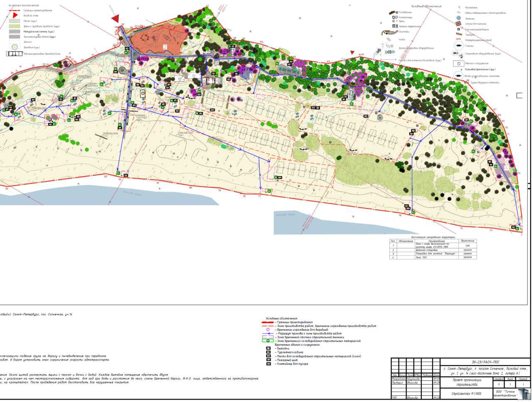Click the sand color swatch in the legend
This screenshot has width=532, height=402.
pyautogui.click(x=15, y=21)
